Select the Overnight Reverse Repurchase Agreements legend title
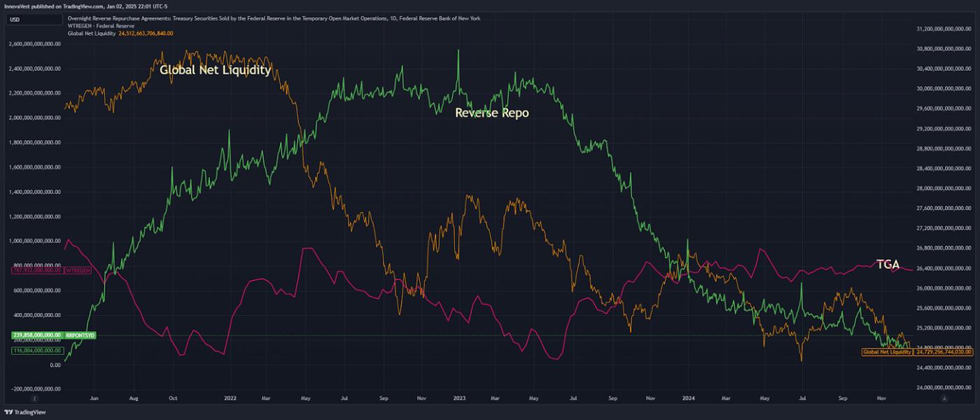Image resolution: width=980 pixels, height=420 pixels. (273, 18)
